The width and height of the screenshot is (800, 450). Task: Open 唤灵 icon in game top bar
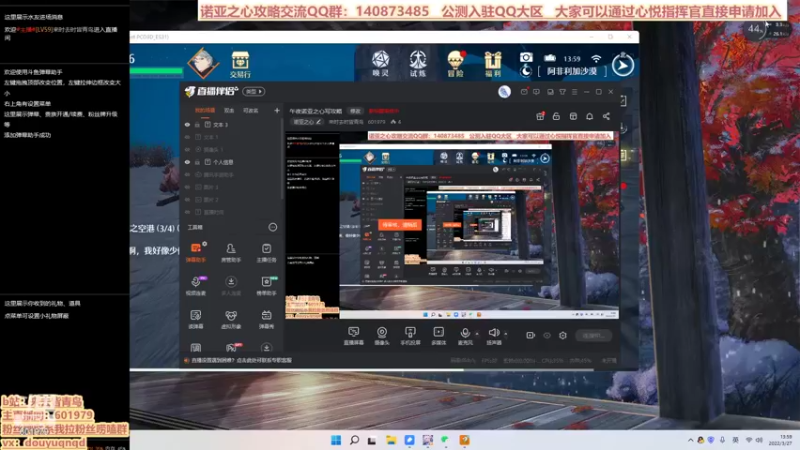(380, 64)
